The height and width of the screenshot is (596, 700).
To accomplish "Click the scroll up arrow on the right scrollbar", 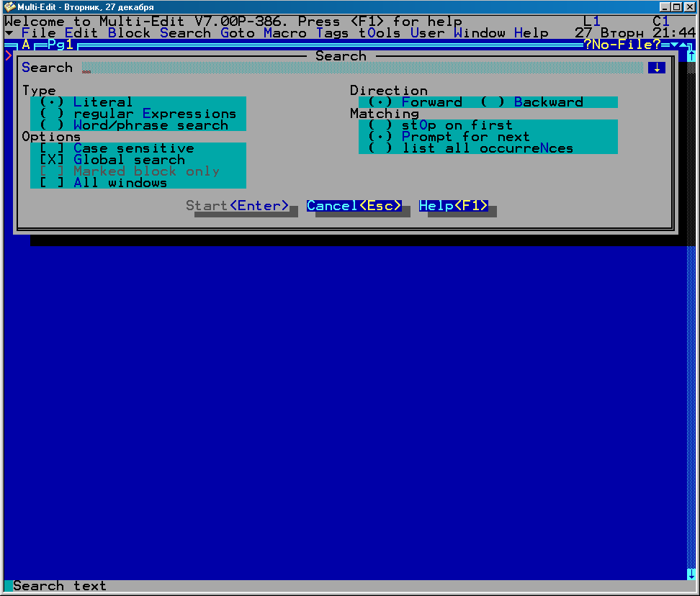I will point(691,55).
